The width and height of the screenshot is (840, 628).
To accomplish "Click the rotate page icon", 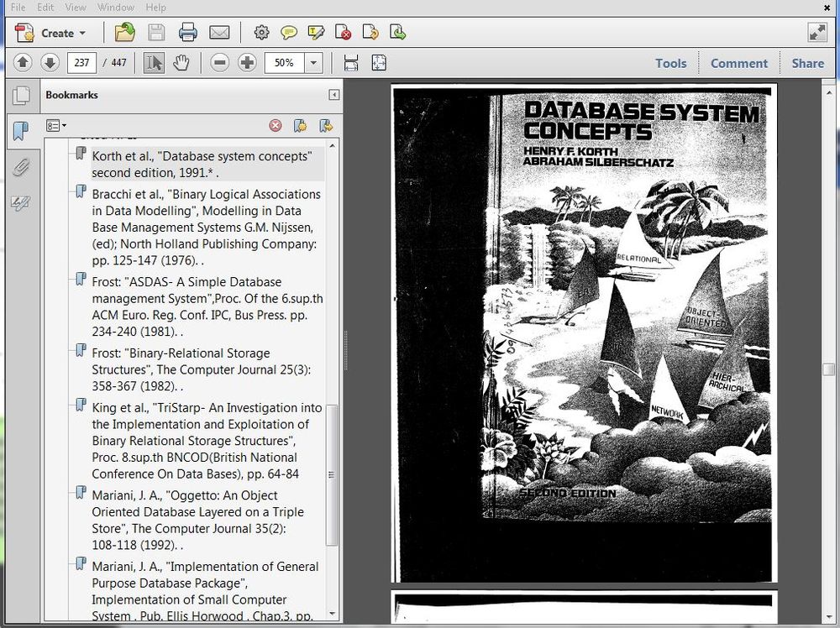I will point(370,33).
